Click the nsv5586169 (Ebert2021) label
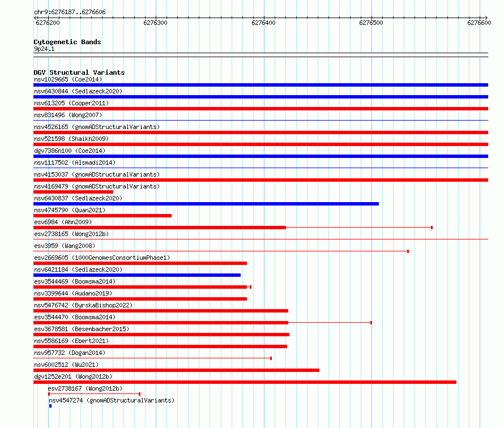 [x=71, y=341]
